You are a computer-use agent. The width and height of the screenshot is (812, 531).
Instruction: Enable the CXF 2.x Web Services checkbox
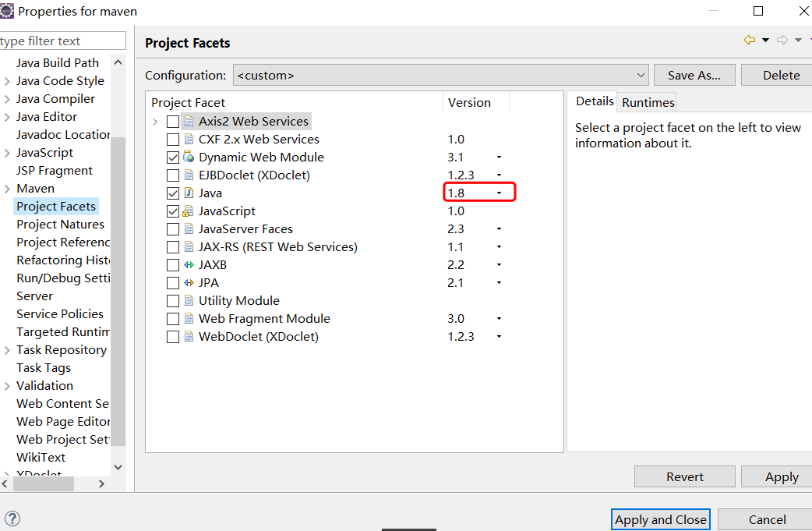173,140
